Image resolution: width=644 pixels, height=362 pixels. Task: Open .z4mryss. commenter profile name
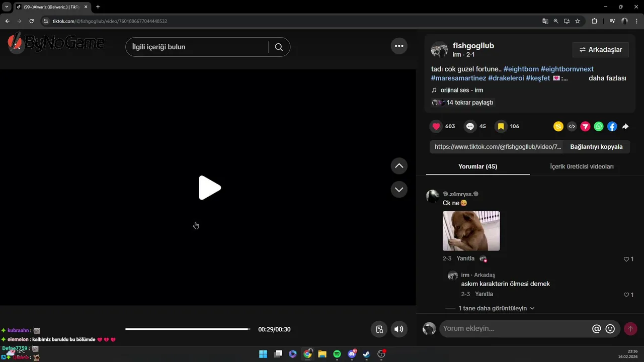coord(460,194)
